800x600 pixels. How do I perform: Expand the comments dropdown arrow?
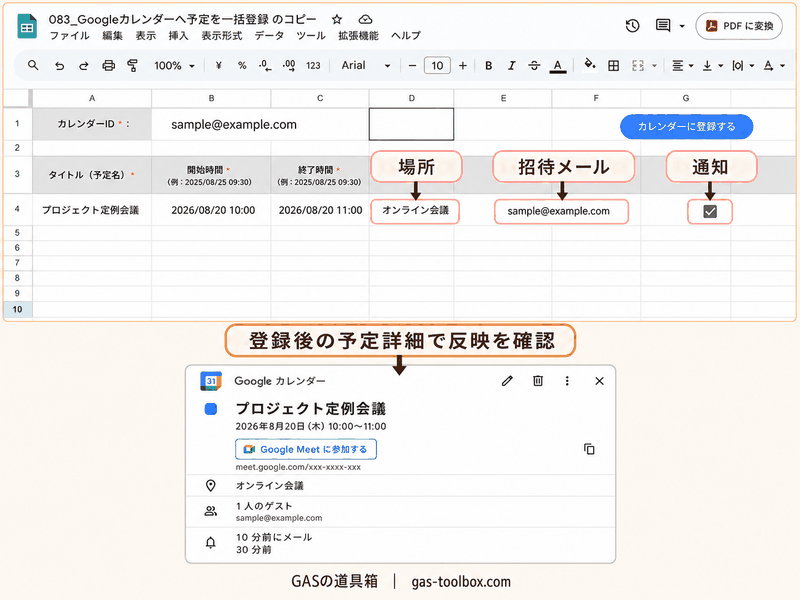pos(682,26)
